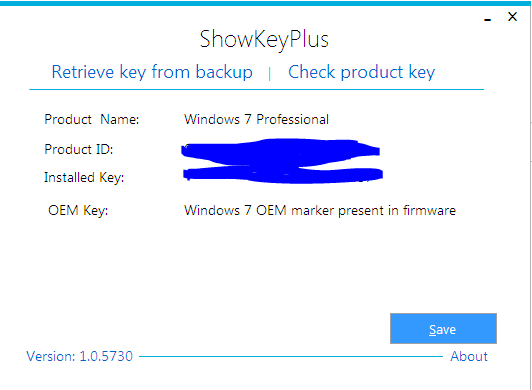Select the redacted Installed Key value
This screenshot has width=532, height=390.
click(283, 174)
